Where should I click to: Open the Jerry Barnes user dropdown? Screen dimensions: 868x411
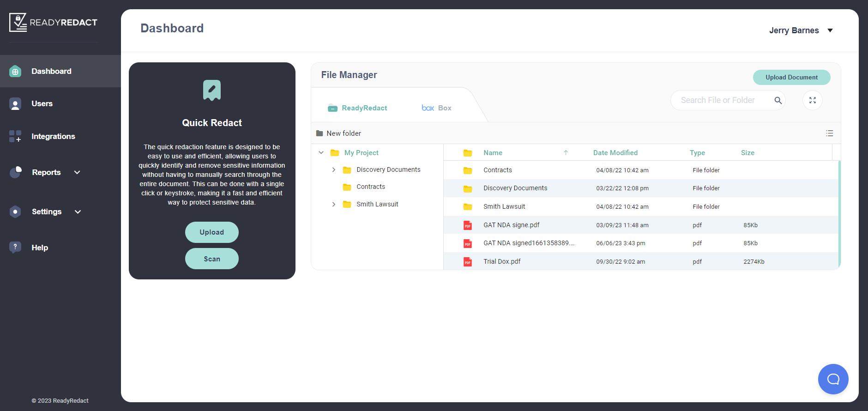[x=830, y=30]
